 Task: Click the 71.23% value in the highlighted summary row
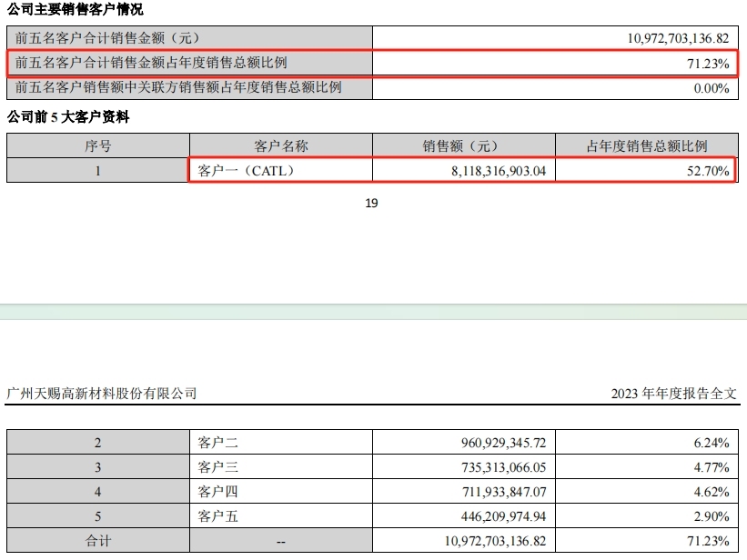pyautogui.click(x=708, y=64)
